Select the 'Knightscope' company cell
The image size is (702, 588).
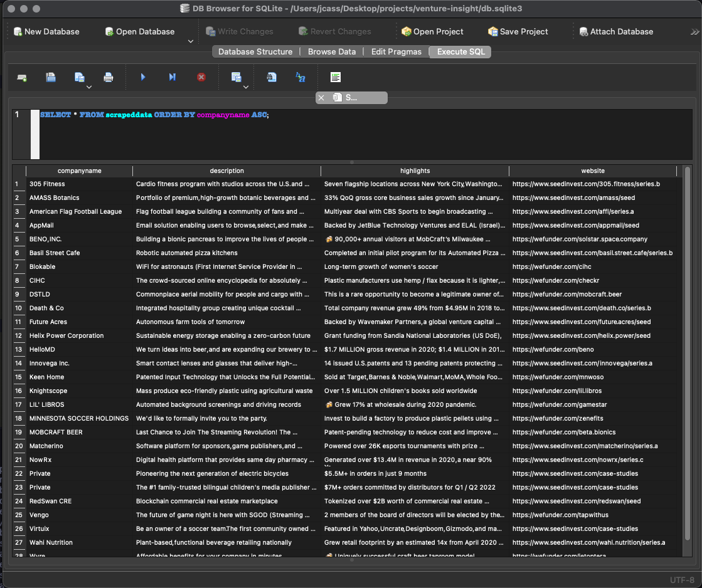pyautogui.click(x=79, y=391)
